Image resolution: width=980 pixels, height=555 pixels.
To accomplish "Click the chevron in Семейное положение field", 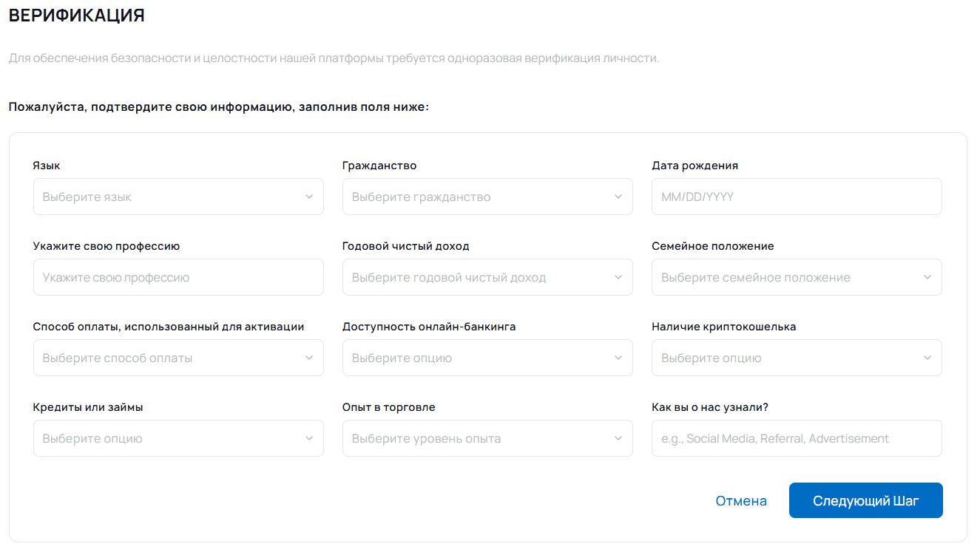I will click(x=927, y=277).
